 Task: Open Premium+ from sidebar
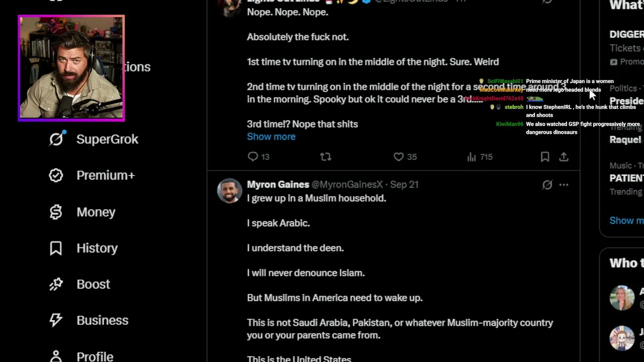(x=92, y=175)
